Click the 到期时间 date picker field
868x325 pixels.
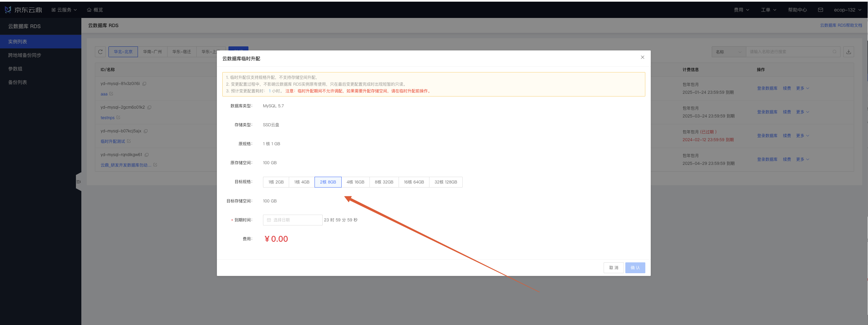(292, 220)
